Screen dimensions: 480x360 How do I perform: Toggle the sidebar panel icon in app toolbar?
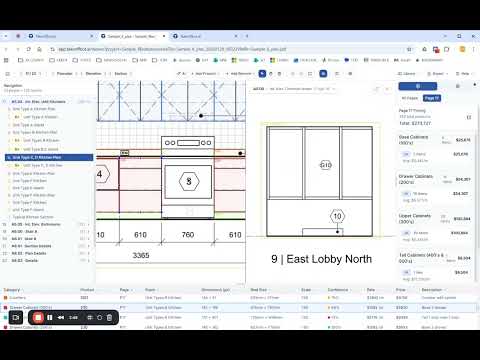click(8, 74)
